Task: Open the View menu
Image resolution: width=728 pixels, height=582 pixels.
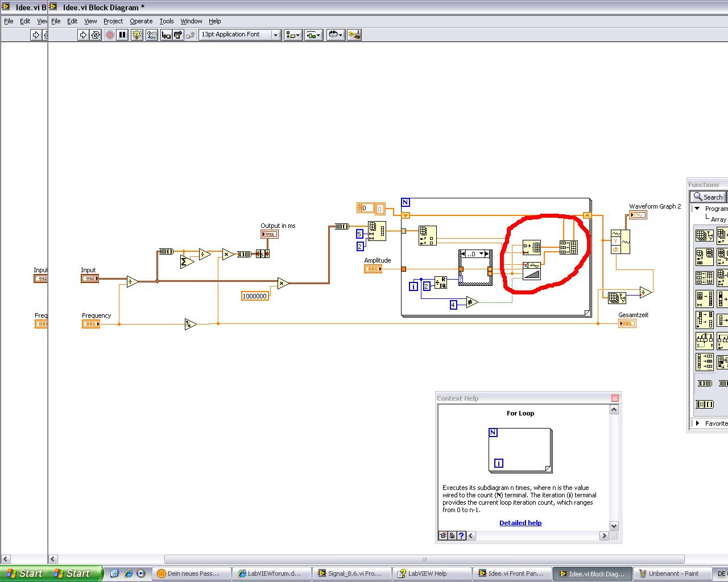Action: click(x=90, y=21)
